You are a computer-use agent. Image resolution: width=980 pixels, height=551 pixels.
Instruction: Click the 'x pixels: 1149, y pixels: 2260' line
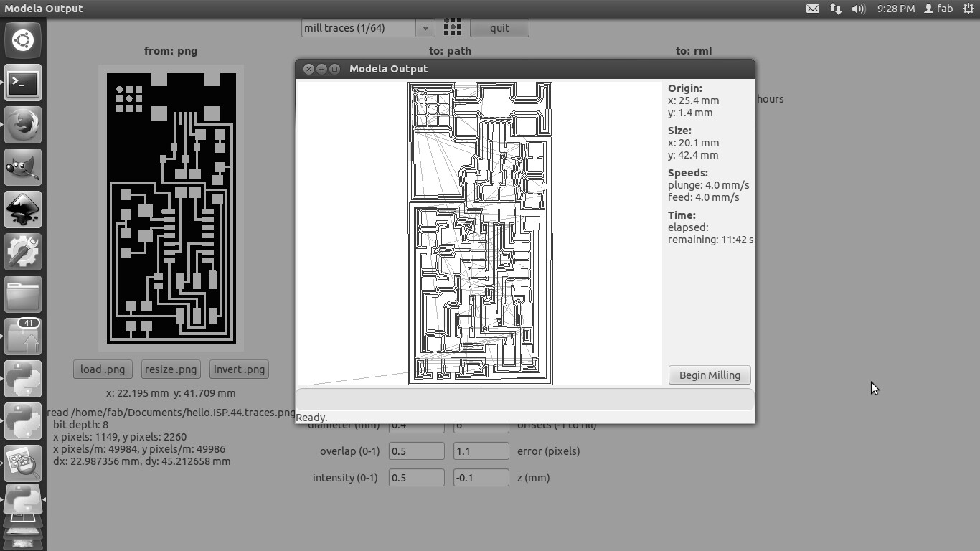[119, 437]
